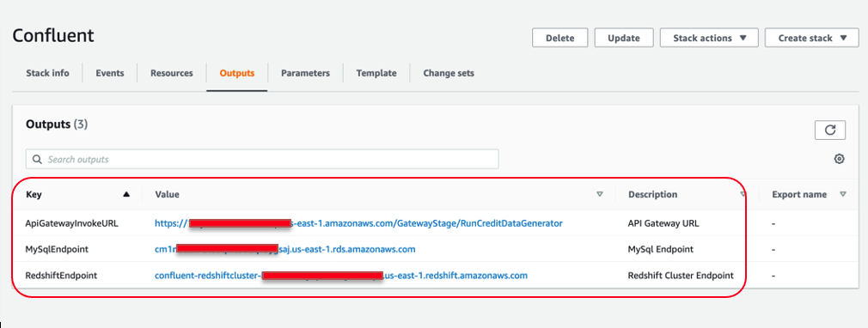Viewport: 868px width, 328px height.
Task: Open the Stack actions dropdown
Action: click(709, 38)
